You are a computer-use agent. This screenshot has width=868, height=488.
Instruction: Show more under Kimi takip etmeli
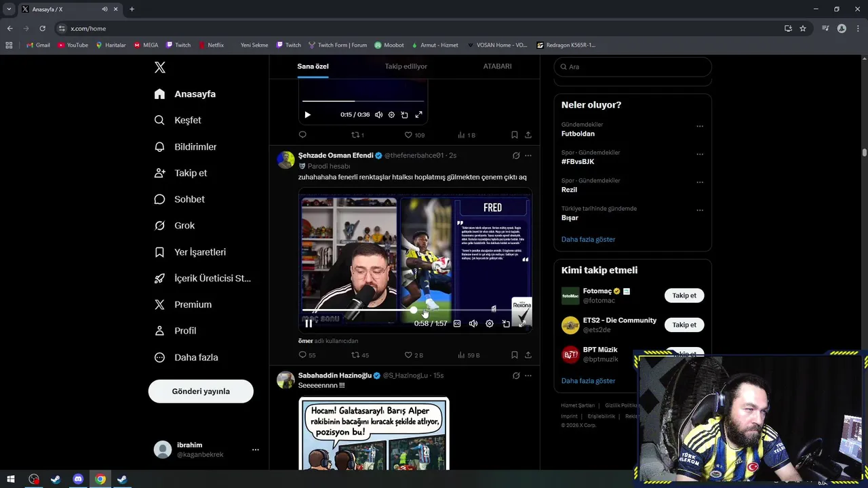point(588,381)
